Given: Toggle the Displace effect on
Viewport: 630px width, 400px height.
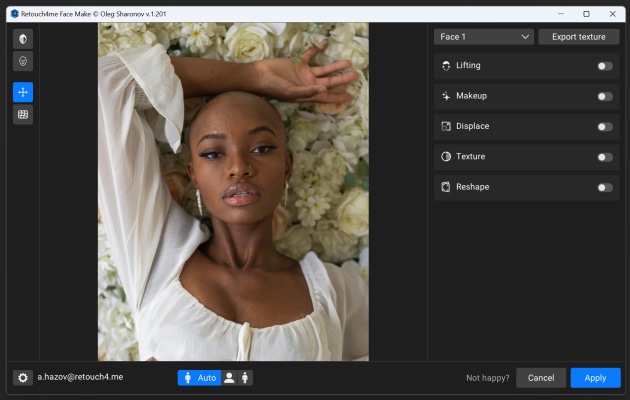Looking at the screenshot, I should (604, 127).
